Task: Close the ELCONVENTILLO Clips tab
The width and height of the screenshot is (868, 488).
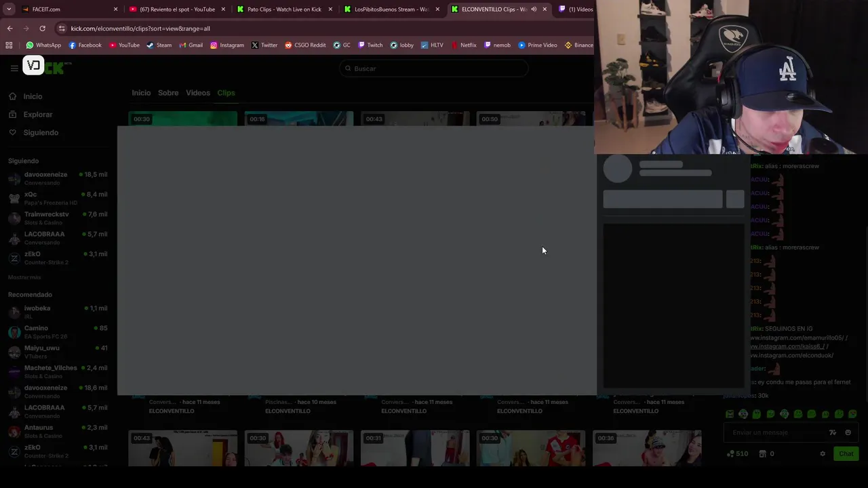Action: click(x=545, y=9)
